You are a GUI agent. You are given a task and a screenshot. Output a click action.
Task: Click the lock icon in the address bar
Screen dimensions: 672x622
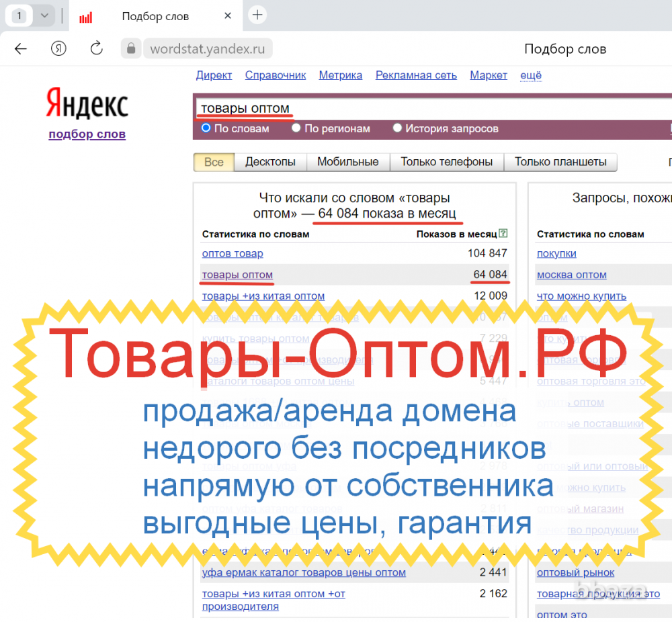130,48
